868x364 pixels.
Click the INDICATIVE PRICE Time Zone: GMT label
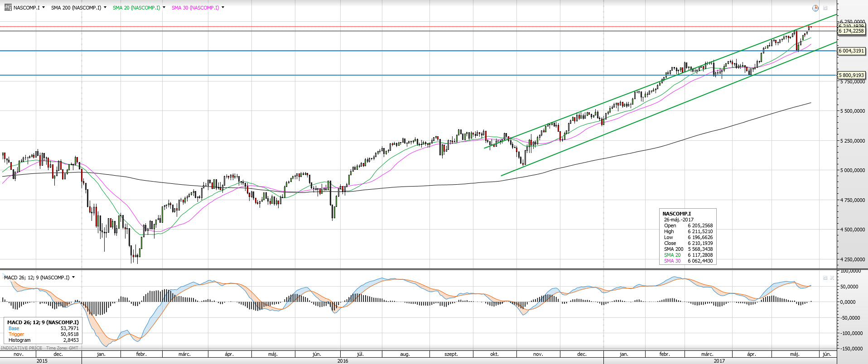pos(39,348)
